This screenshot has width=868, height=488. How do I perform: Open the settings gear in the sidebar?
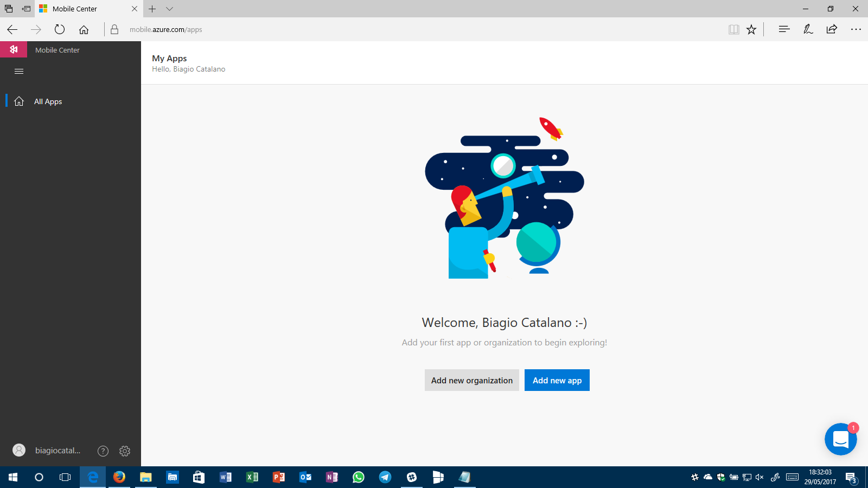pos(125,451)
